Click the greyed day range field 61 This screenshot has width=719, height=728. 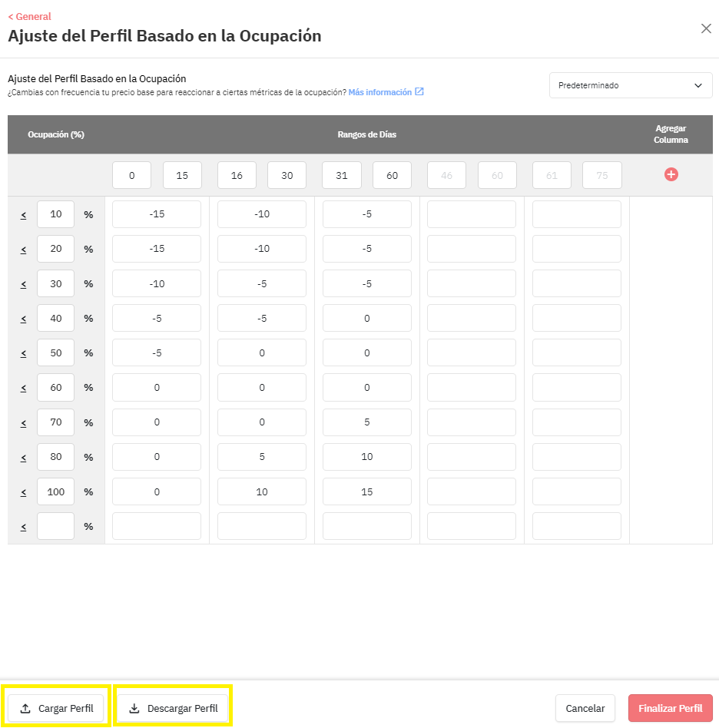tap(552, 176)
